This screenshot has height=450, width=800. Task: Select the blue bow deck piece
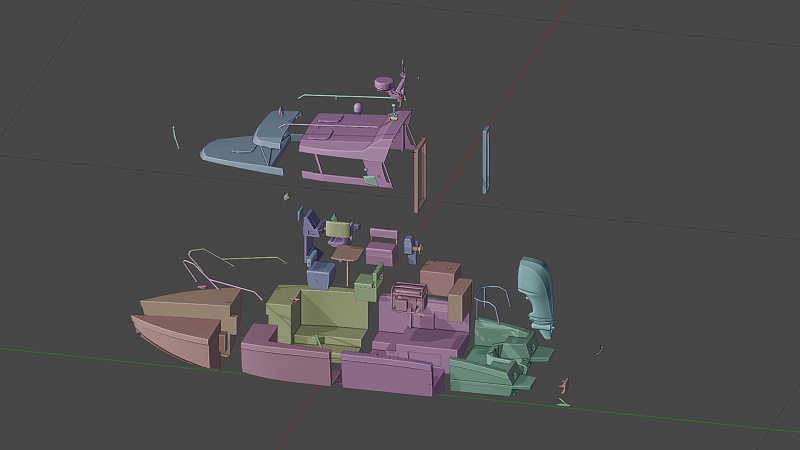point(250,145)
